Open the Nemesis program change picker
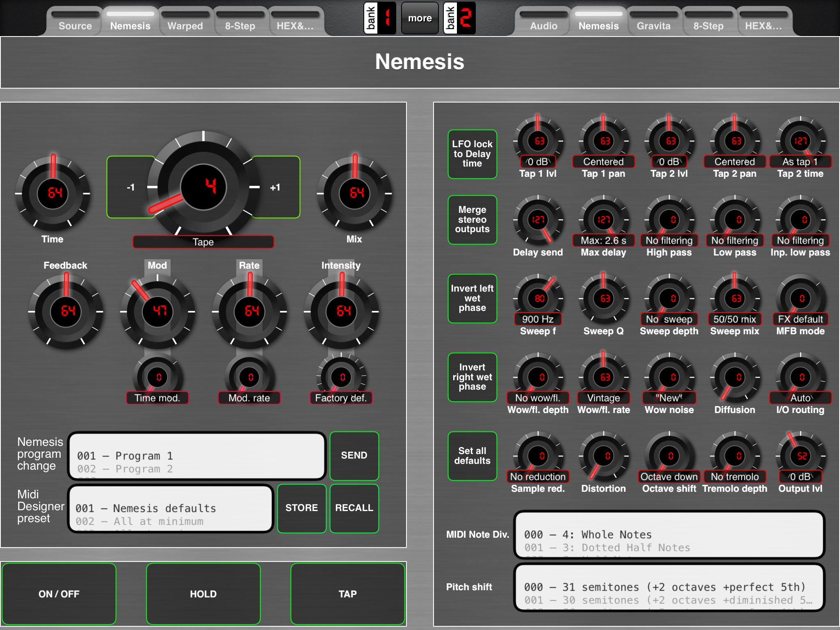840x630 pixels. point(197,456)
